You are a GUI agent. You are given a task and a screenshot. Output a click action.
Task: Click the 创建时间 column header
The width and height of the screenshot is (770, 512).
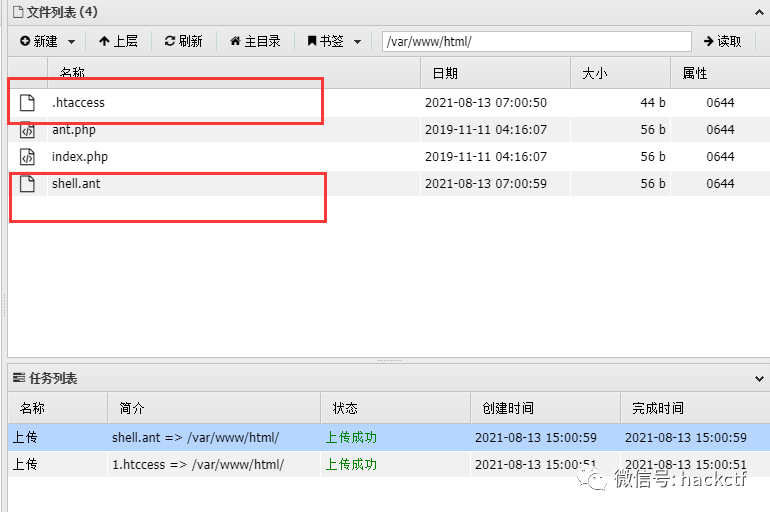546,408
